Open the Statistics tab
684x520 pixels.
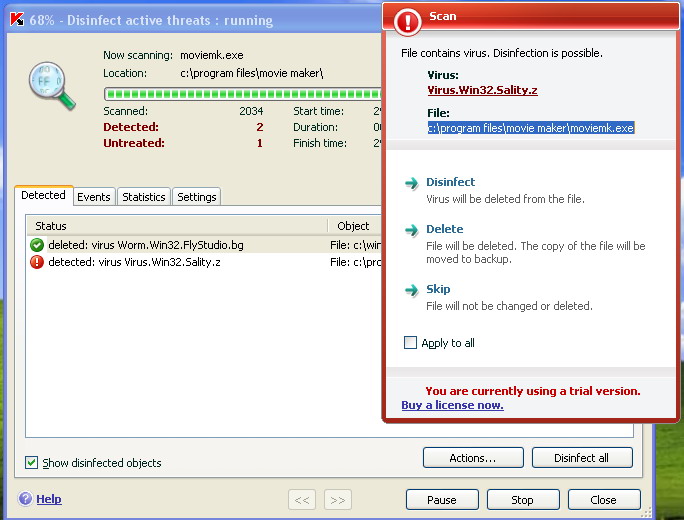(144, 197)
